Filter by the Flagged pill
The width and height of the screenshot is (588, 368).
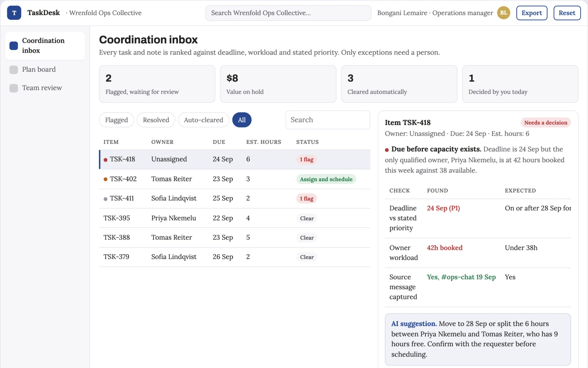[116, 120]
